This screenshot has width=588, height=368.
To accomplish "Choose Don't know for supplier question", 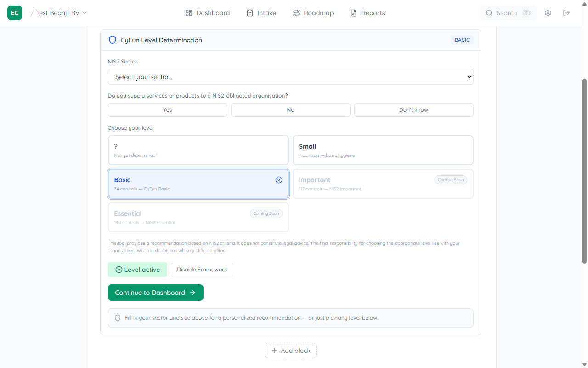I will pyautogui.click(x=413, y=110).
